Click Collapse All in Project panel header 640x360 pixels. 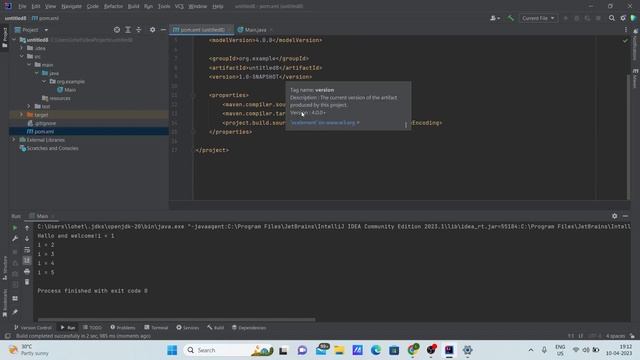[139, 30]
